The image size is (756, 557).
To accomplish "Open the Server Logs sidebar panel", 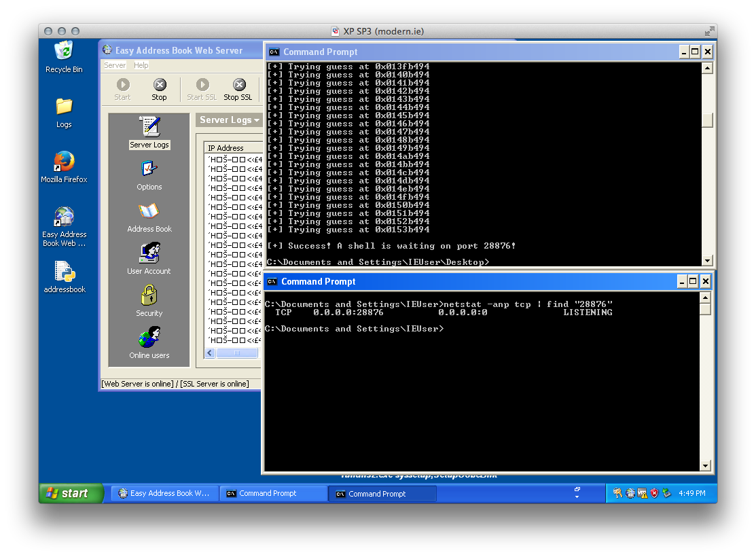I will pos(149,132).
